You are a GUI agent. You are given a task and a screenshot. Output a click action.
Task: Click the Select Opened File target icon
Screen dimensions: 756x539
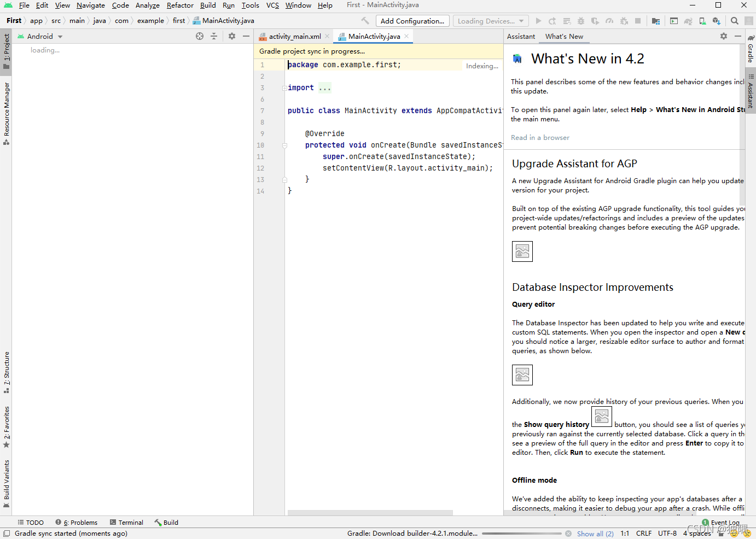(x=200, y=36)
